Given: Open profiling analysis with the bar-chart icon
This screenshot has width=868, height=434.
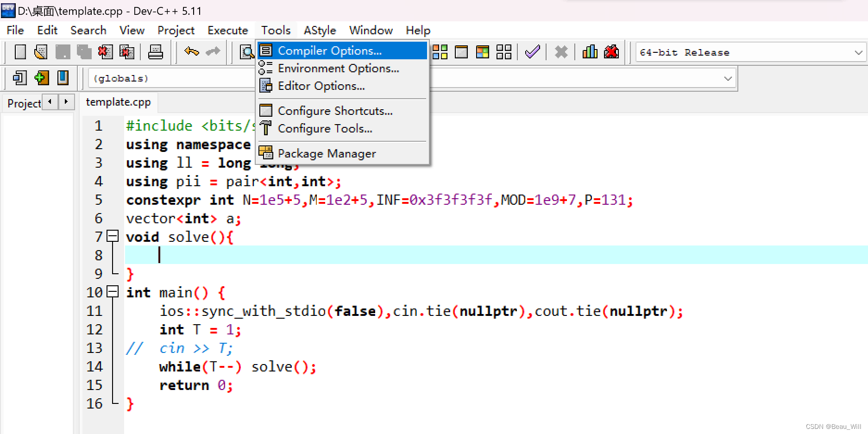Looking at the screenshot, I should coord(590,52).
